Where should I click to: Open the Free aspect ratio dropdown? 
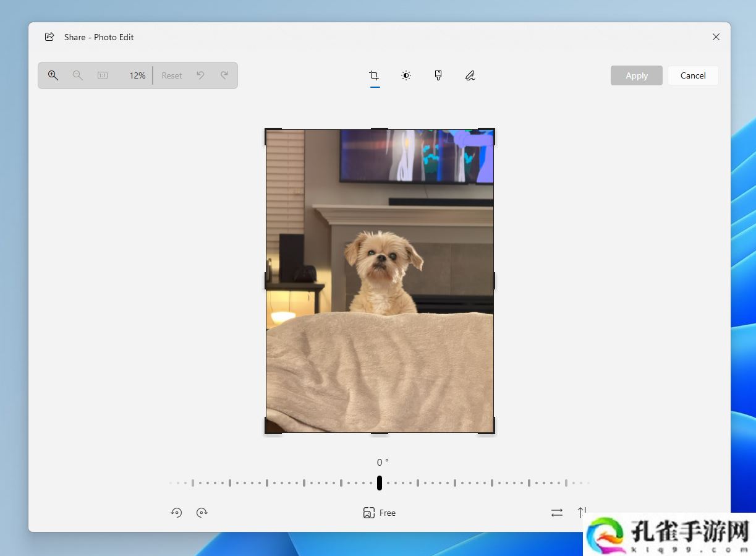point(380,513)
